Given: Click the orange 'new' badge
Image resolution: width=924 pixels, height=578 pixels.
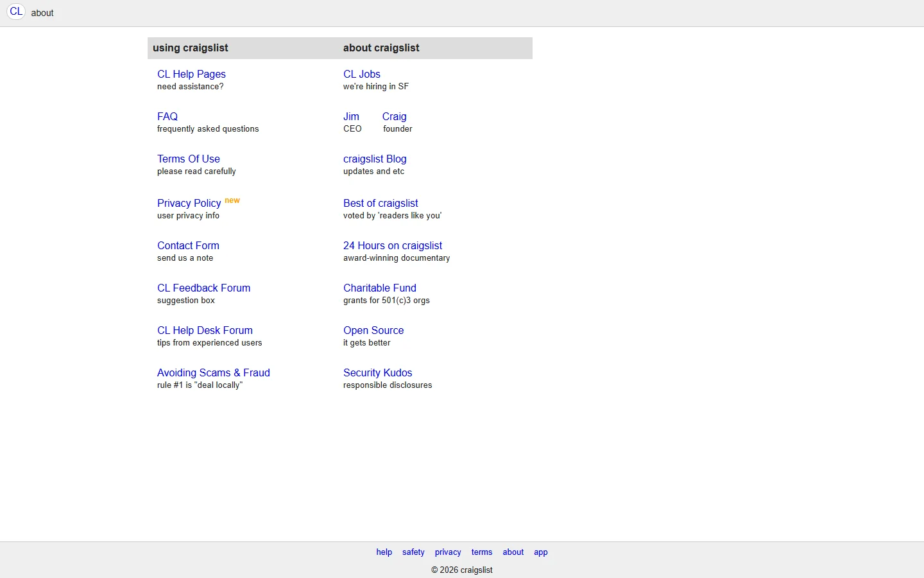Looking at the screenshot, I should click(232, 200).
